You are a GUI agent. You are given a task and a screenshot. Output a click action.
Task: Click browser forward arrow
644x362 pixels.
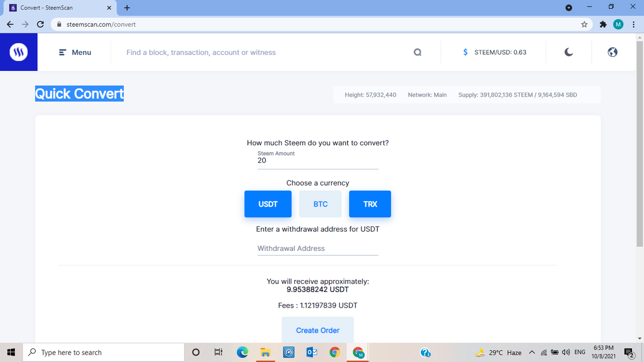click(26, 24)
